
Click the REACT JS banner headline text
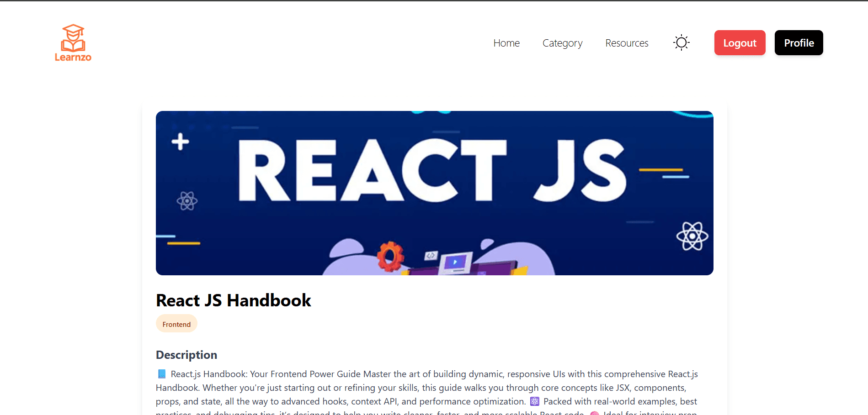point(431,170)
